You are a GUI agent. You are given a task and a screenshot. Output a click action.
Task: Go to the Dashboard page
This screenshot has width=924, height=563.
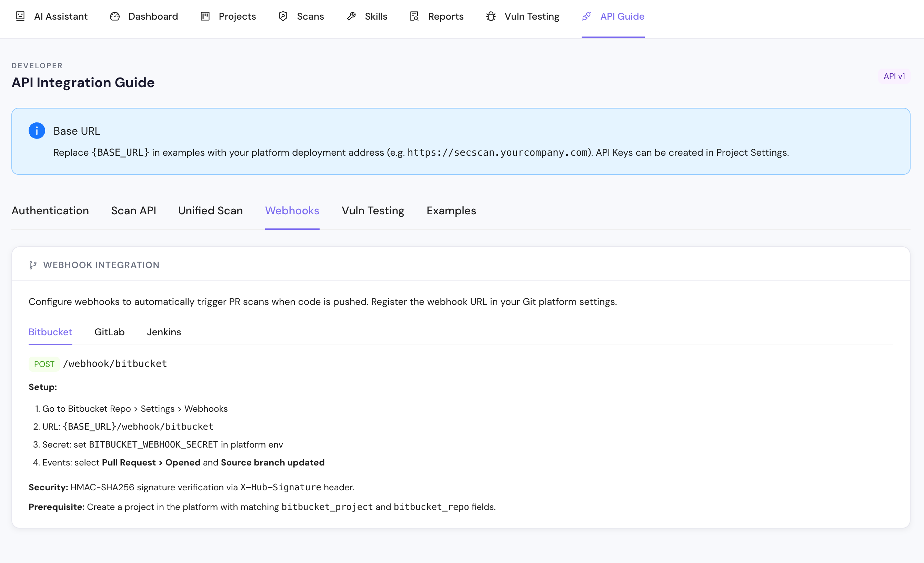click(x=144, y=16)
